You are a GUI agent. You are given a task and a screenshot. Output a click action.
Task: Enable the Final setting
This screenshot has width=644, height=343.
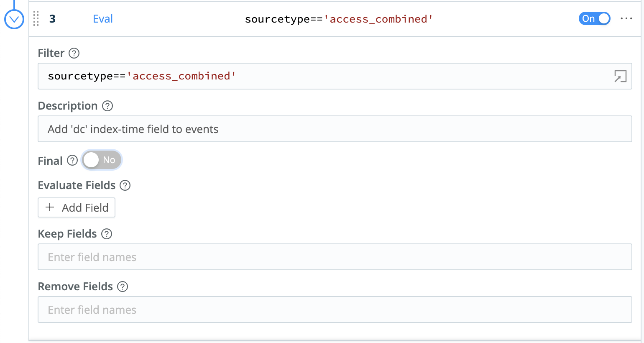point(101,160)
